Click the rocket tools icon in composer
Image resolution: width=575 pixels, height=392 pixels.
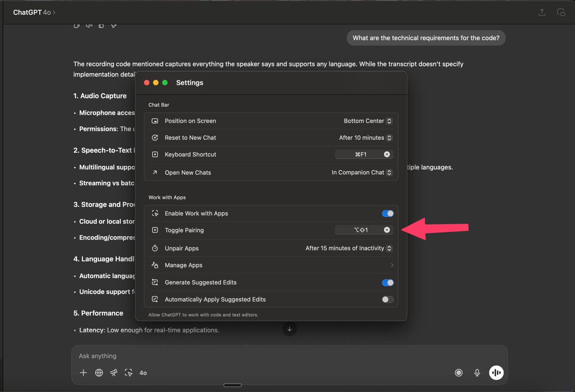pyautogui.click(x=114, y=373)
